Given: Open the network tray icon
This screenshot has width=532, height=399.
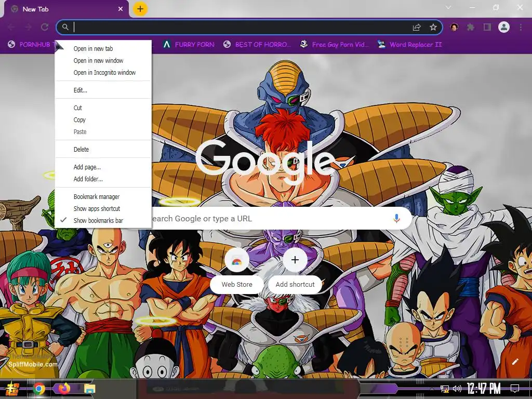Looking at the screenshot, I should pyautogui.click(x=444, y=389).
